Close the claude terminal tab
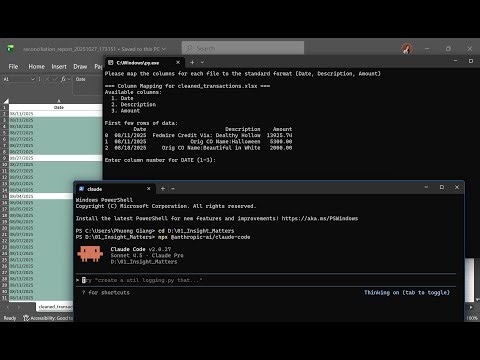Image resolution: width=480 pixels, height=360 pixels. tap(149, 189)
